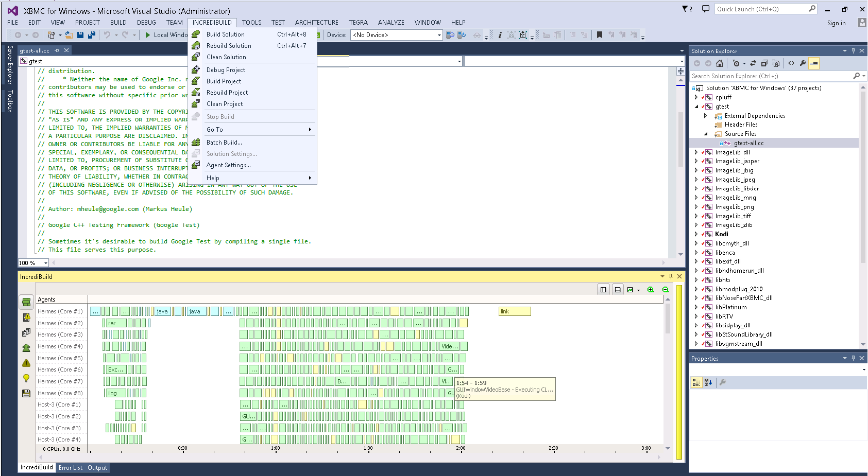Image resolution: width=868 pixels, height=476 pixels.
Task: Click the Properties pages wrench icon
Action: pyautogui.click(x=723, y=382)
